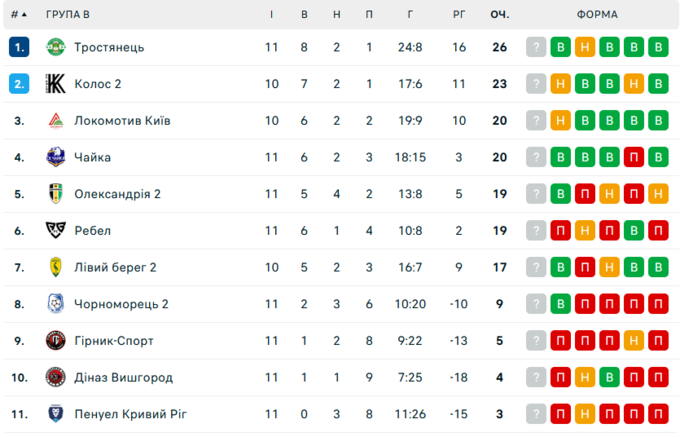The width and height of the screenshot is (680, 437).
Task: Click the Чайка club crest icon
Action: click(55, 157)
